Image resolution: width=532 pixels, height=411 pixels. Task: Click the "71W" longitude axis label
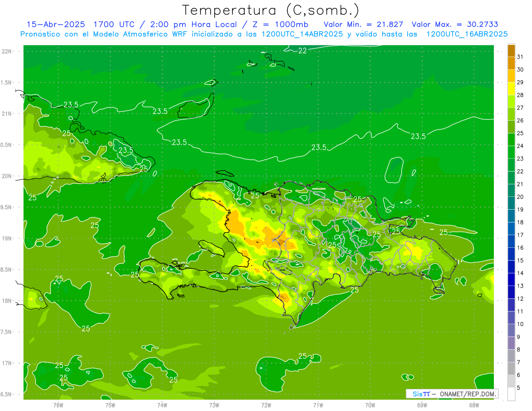318,405
